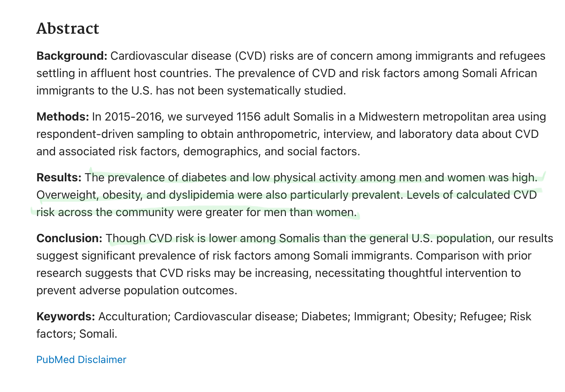Click the bold Methods label
The image size is (565, 392).
click(x=63, y=117)
